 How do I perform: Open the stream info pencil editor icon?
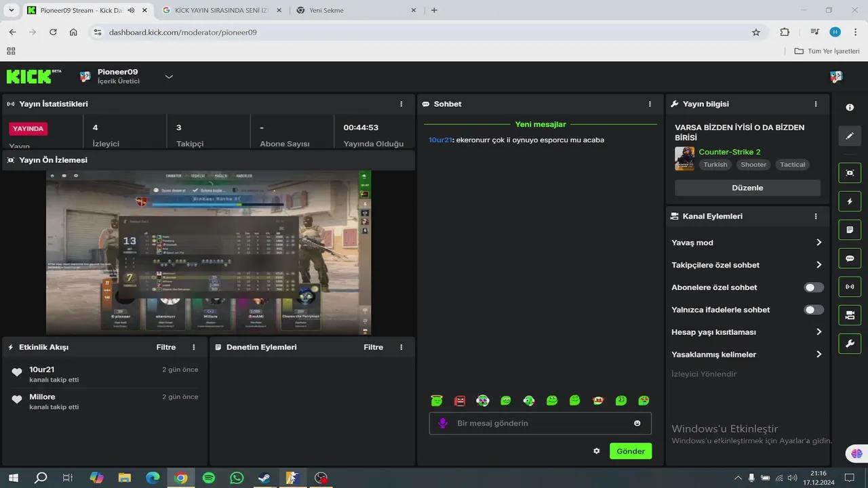coord(850,136)
